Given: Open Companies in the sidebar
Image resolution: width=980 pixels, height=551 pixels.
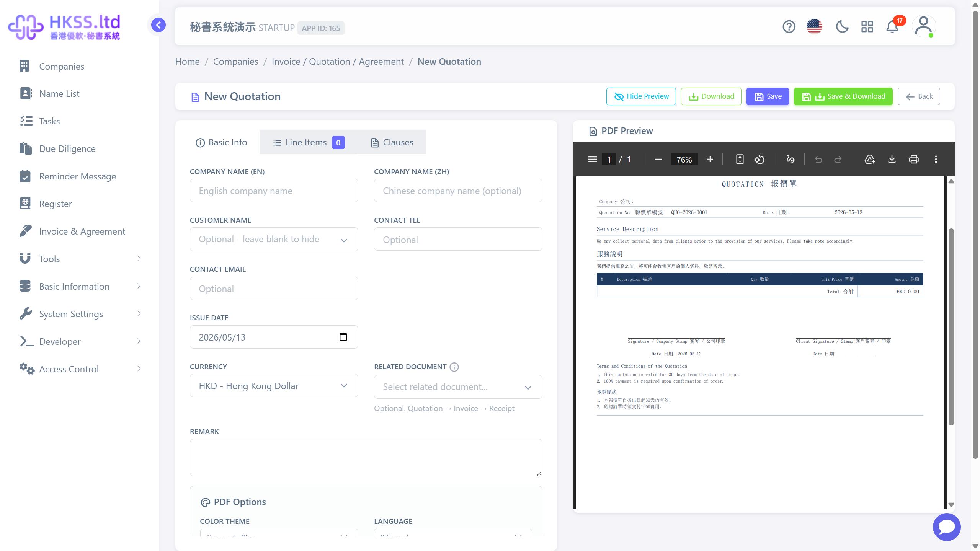Looking at the screenshot, I should (x=80, y=66).
